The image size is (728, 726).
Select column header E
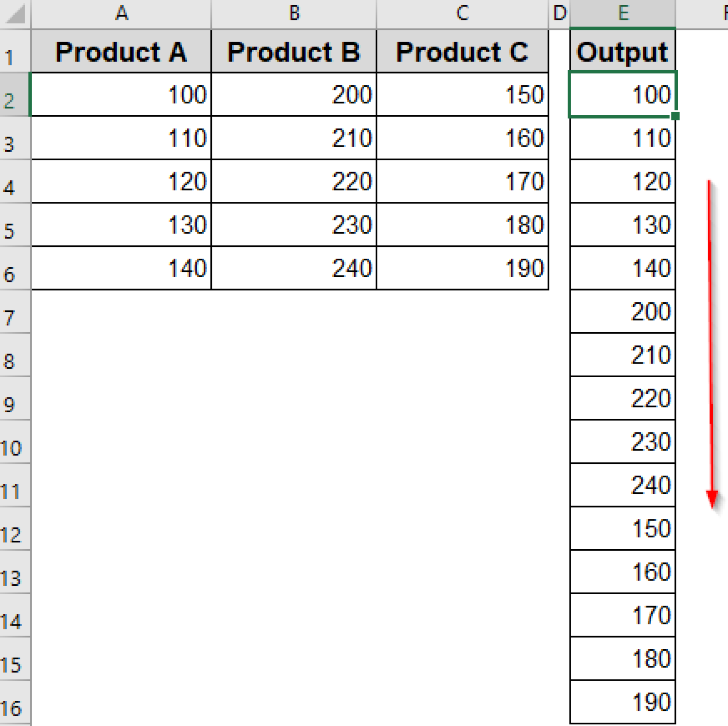(x=622, y=13)
